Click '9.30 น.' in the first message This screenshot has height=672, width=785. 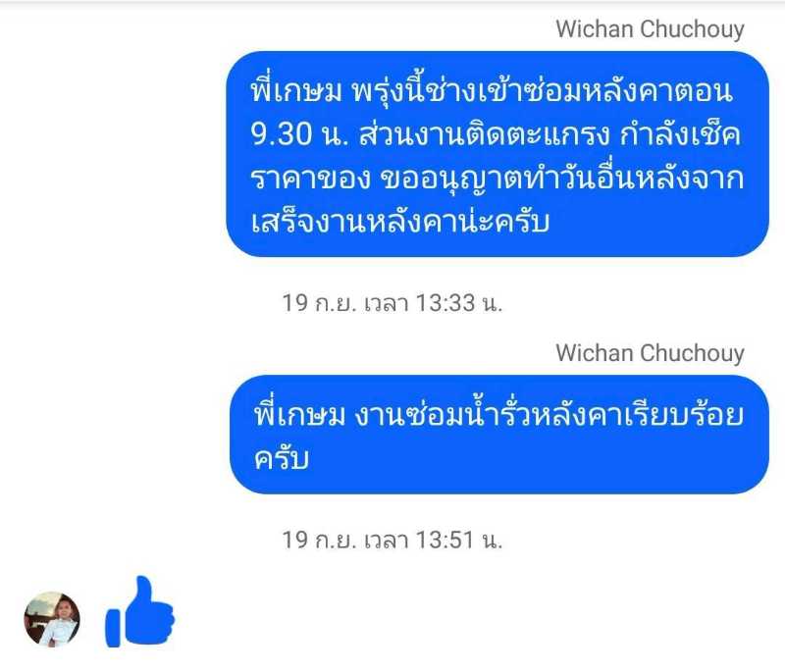pyautogui.click(x=299, y=135)
